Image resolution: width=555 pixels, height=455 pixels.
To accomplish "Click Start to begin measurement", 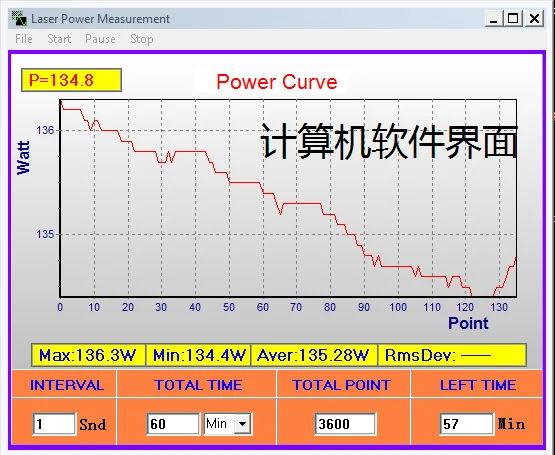I will pyautogui.click(x=59, y=39).
